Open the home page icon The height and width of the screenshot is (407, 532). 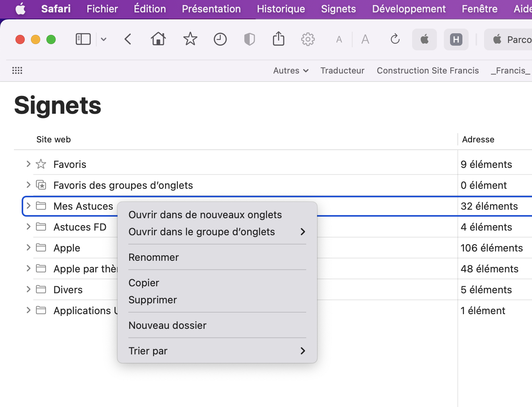tap(159, 39)
